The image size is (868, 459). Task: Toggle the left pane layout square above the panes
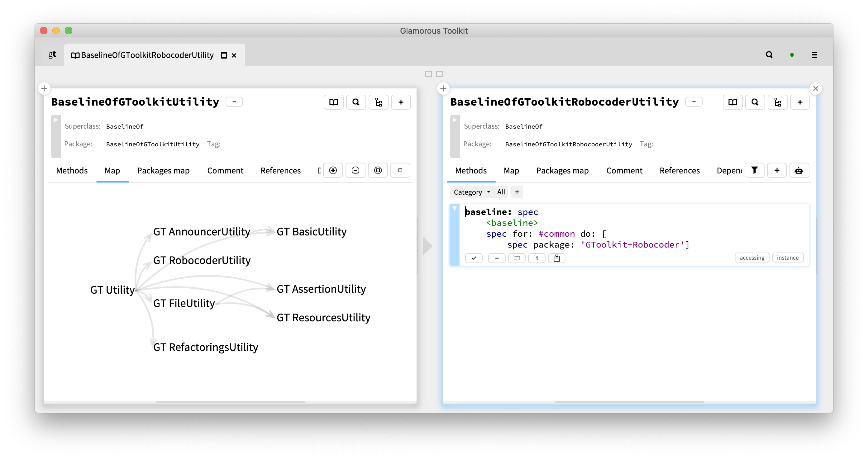(x=429, y=74)
